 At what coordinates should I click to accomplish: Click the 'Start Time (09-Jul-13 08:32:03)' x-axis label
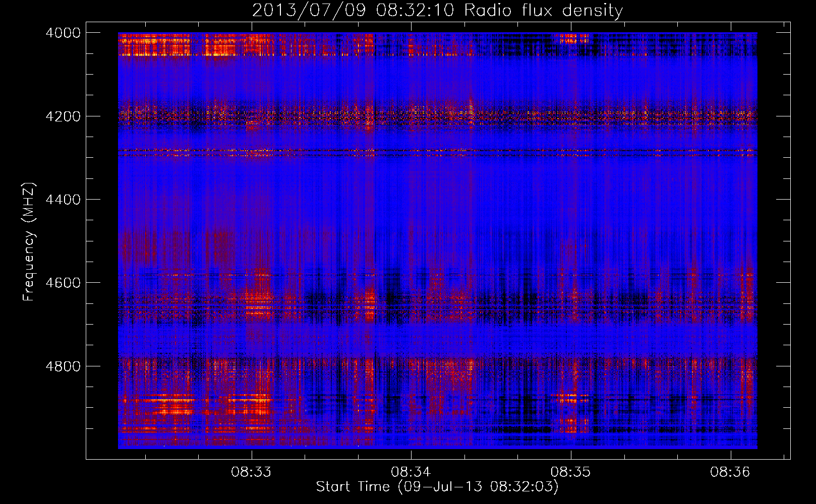coord(437,487)
